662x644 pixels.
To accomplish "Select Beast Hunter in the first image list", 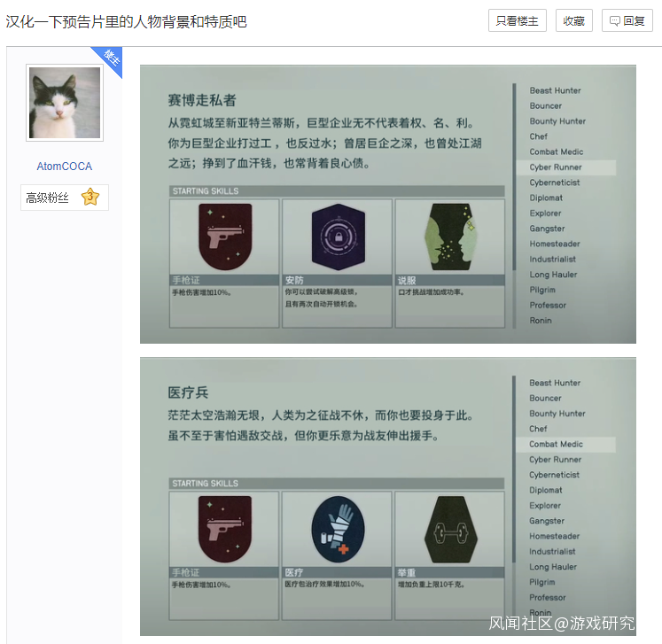I will pyautogui.click(x=555, y=90).
